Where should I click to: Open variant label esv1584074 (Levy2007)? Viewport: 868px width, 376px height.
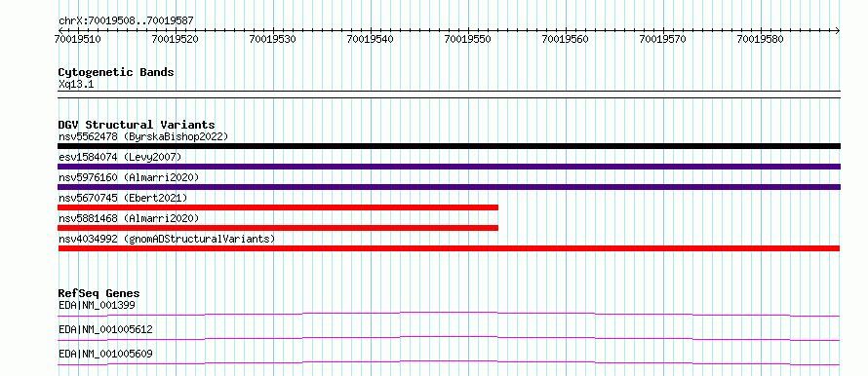click(x=120, y=157)
